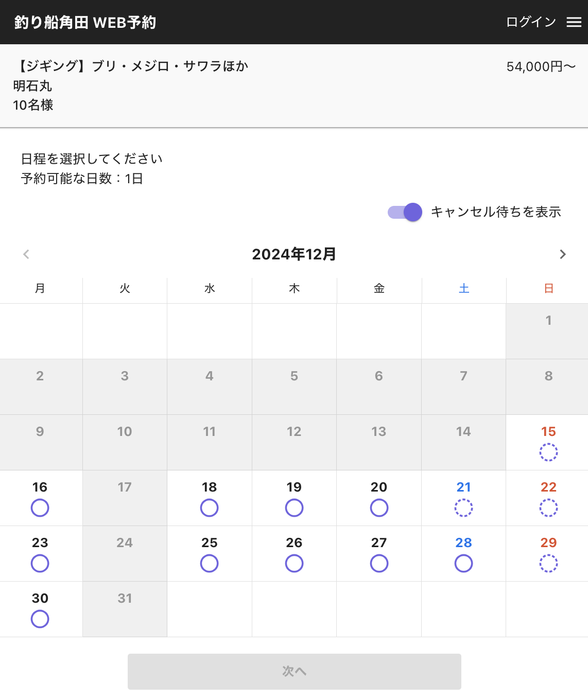Select the dashed circle on Sunday 29
Viewport: 588px width, 700px height.
548,564
